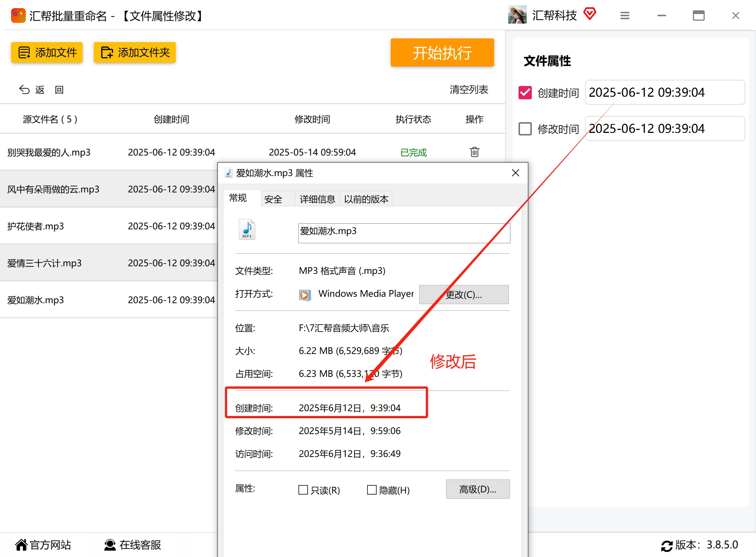Open the hamburger menu icon in the title bar

[x=625, y=16]
